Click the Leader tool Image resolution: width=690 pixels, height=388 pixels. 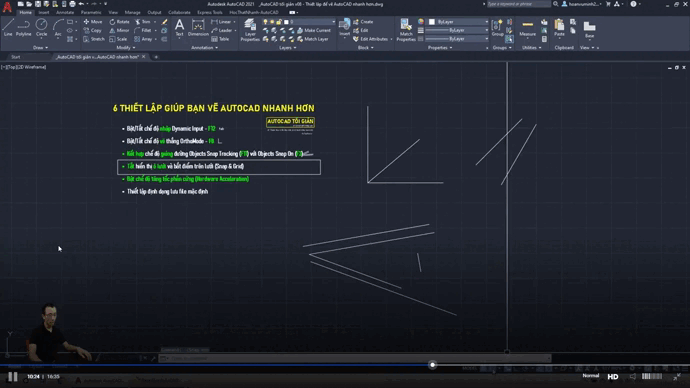[x=222, y=30]
